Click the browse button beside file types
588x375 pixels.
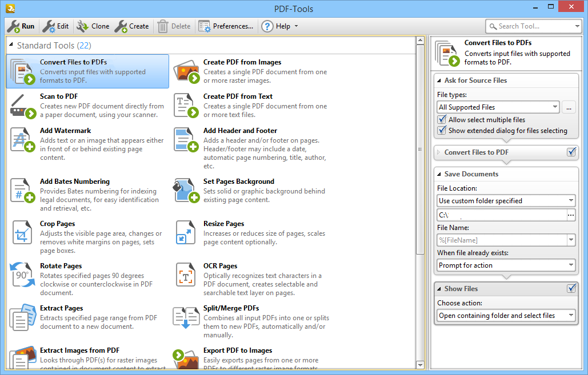tap(569, 107)
